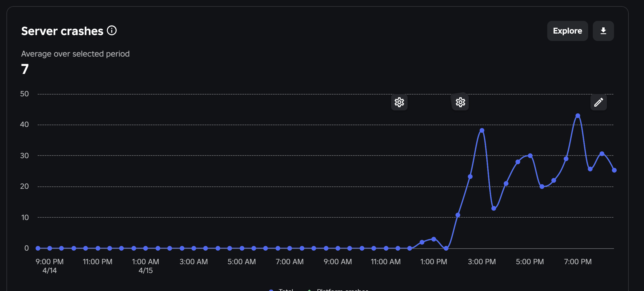Click the '7:00 PM' axis label
This screenshot has height=291, width=644.
[578, 262]
